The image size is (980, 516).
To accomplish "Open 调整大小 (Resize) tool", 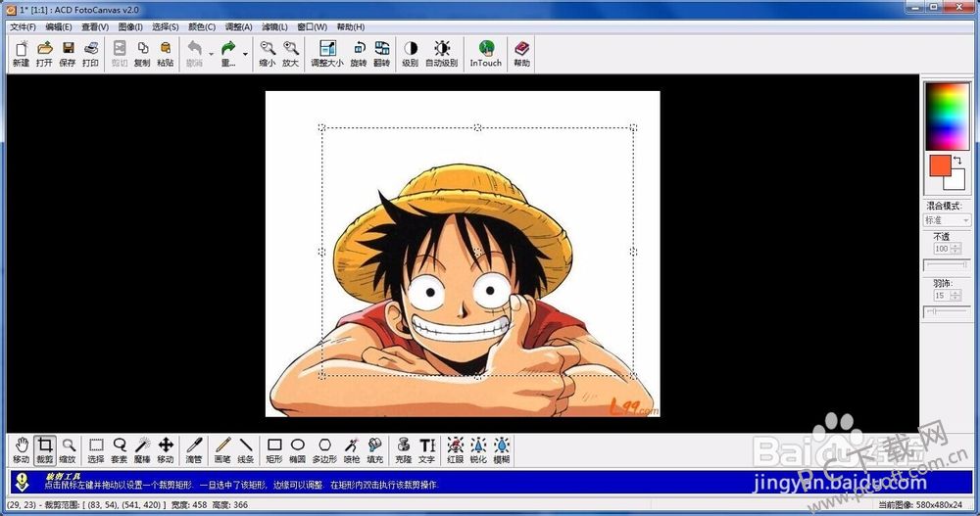I will tap(327, 53).
